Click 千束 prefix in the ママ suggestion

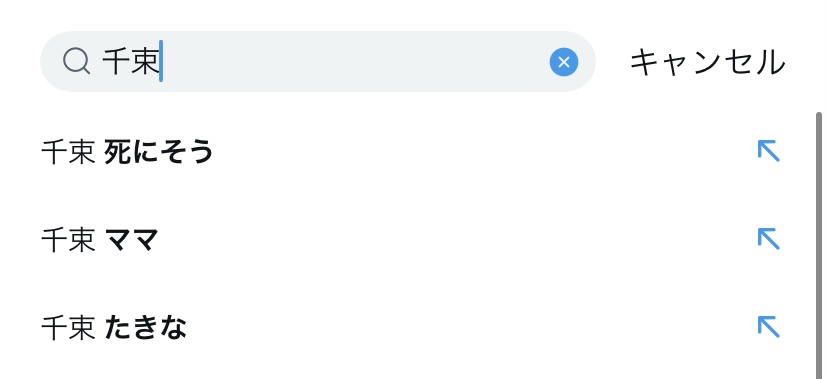coord(69,240)
